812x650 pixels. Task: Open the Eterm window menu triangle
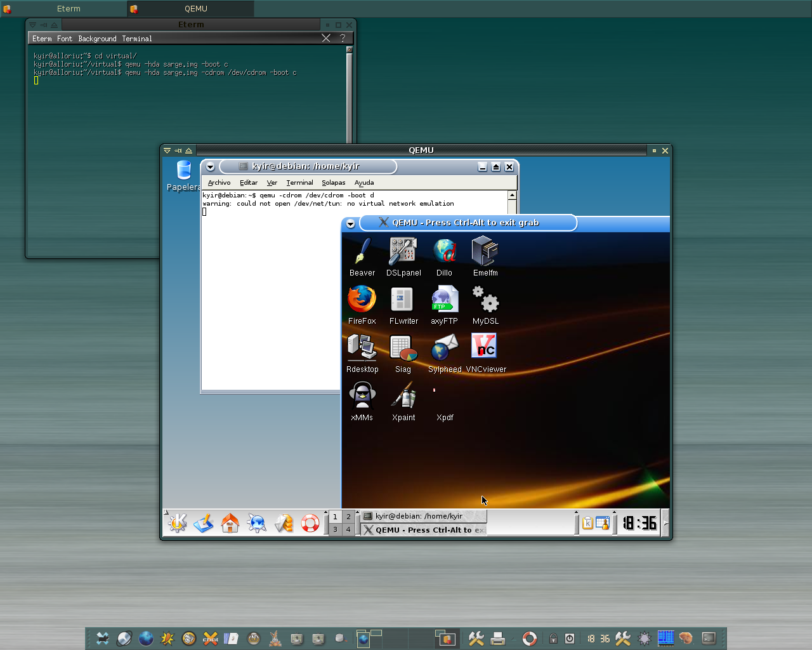click(32, 25)
